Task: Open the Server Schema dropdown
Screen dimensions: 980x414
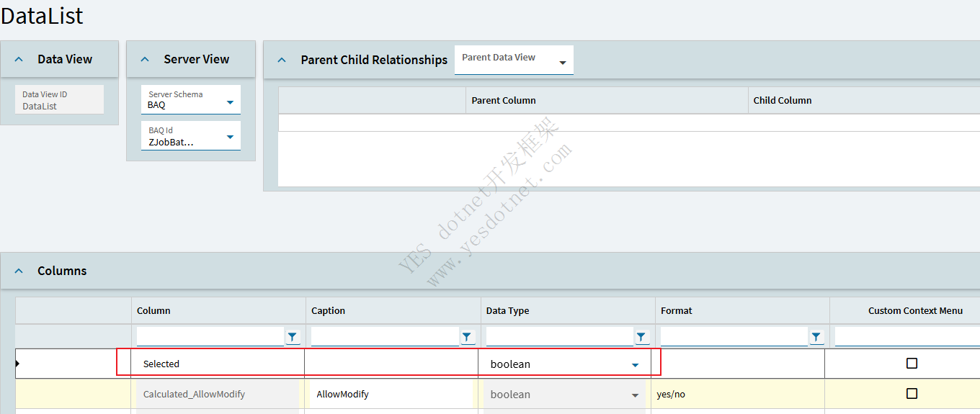Action: tap(230, 102)
